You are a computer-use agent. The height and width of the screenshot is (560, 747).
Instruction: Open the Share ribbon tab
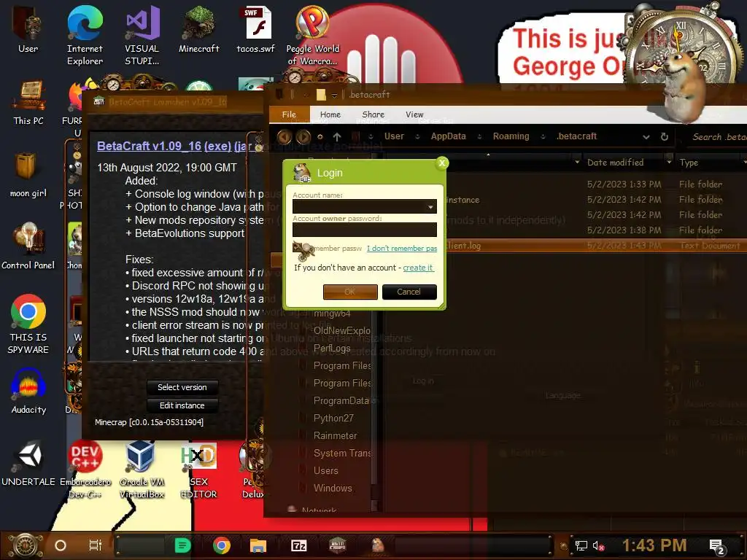click(373, 114)
